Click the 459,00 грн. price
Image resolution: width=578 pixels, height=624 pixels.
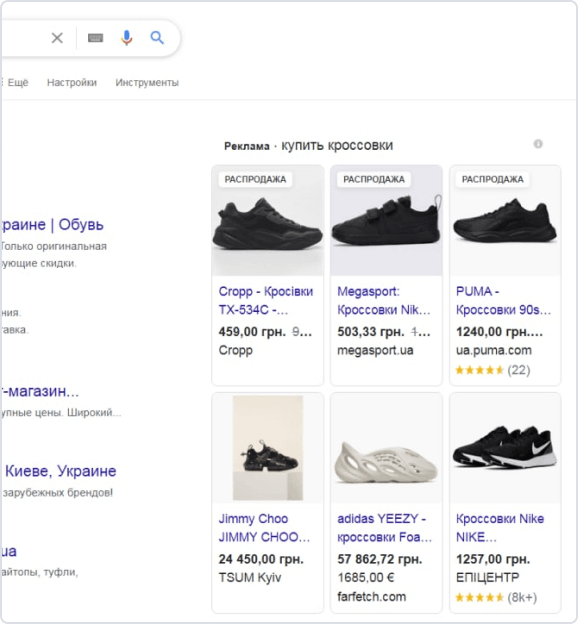point(252,332)
